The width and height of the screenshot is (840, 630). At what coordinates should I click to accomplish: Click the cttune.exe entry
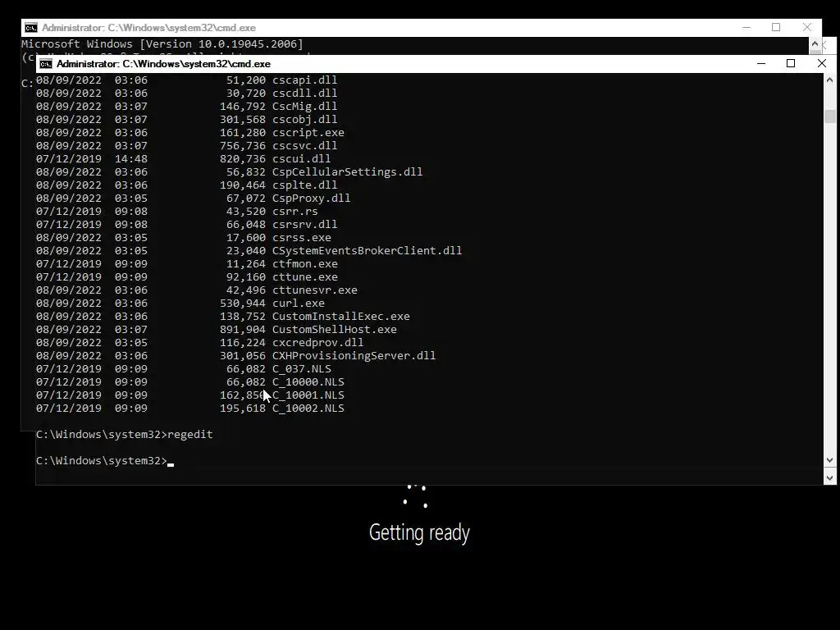(x=186, y=277)
